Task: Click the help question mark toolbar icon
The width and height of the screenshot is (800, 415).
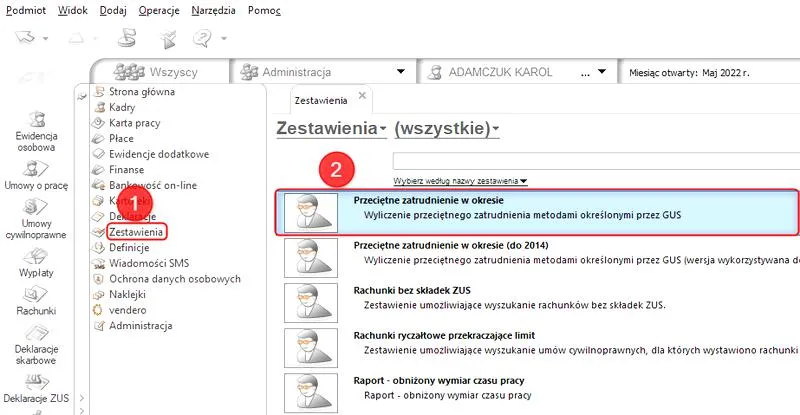Action: (202, 38)
